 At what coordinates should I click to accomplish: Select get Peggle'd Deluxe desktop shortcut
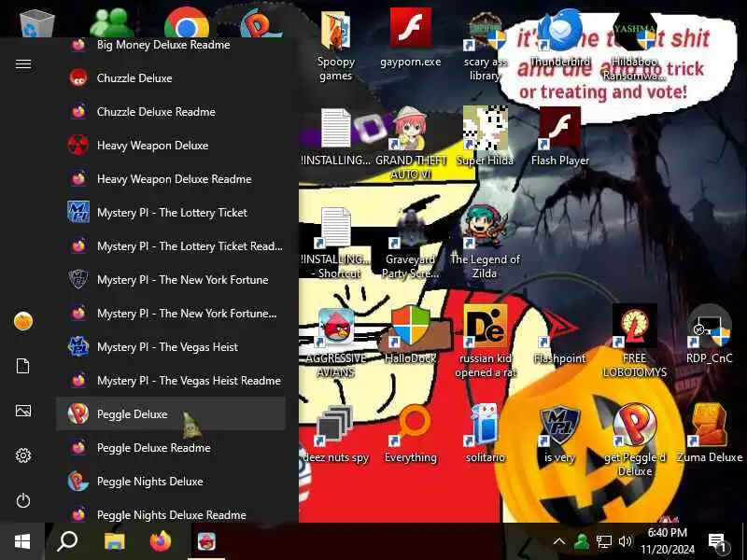(x=634, y=441)
